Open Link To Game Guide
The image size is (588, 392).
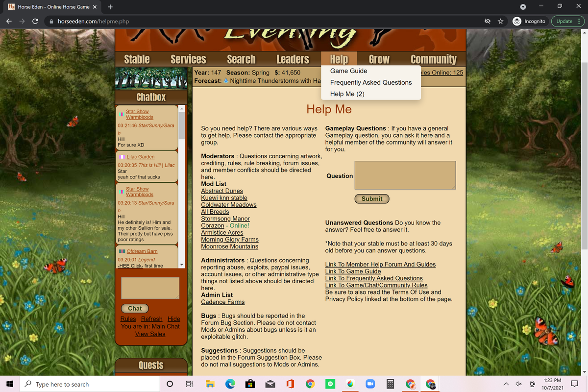click(353, 271)
